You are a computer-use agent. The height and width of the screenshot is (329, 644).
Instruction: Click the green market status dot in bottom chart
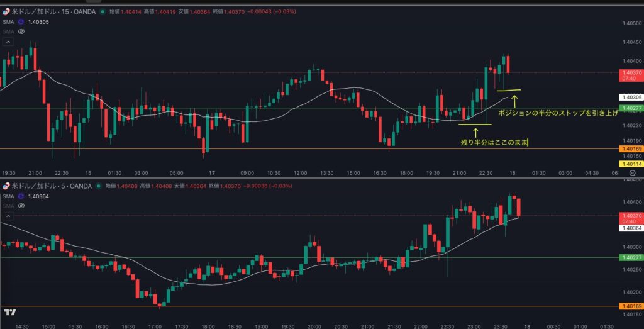point(99,186)
